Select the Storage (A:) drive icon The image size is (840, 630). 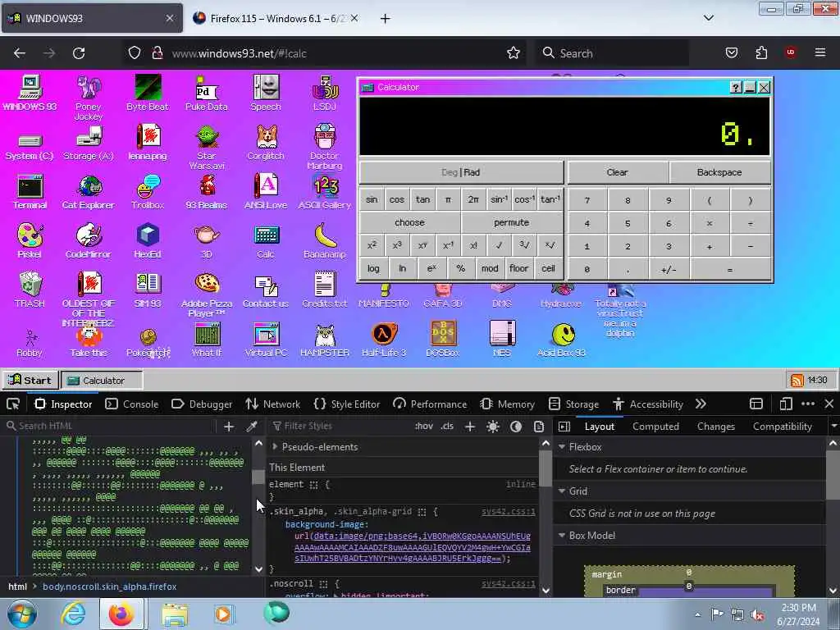tap(89, 143)
